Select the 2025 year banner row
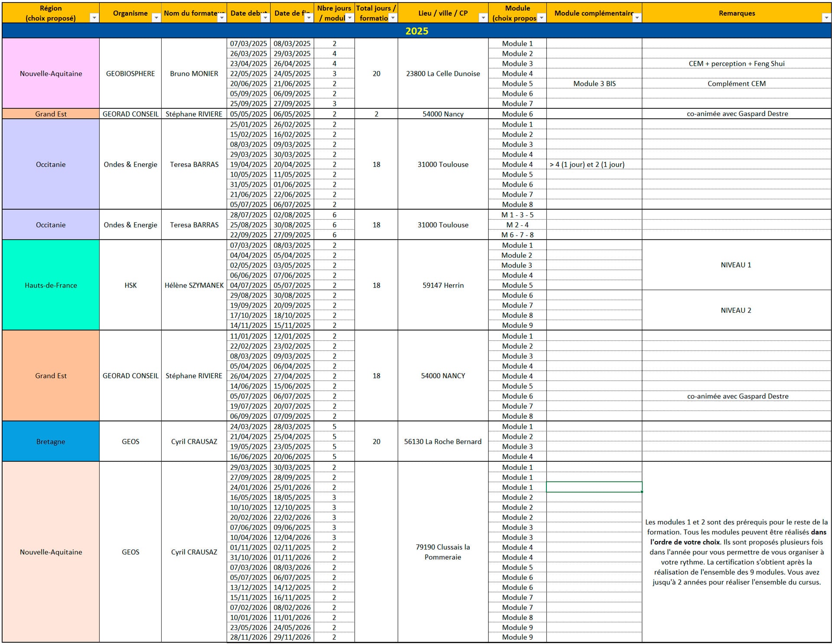 416,31
